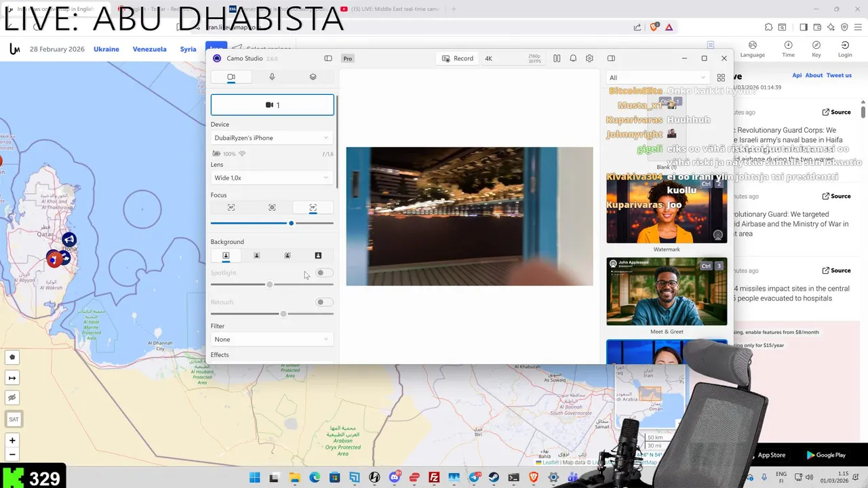
Task: Select the Meet & Greet overlay thumbnail
Action: click(667, 291)
